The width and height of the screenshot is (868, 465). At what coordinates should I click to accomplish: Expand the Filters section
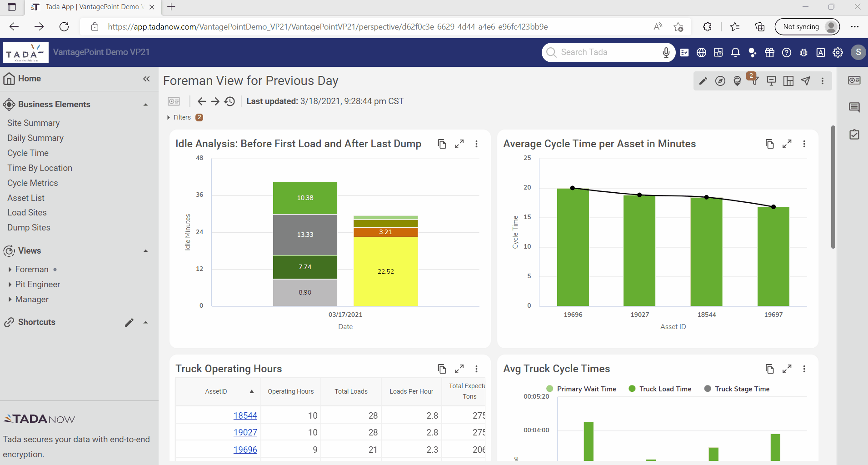179,117
